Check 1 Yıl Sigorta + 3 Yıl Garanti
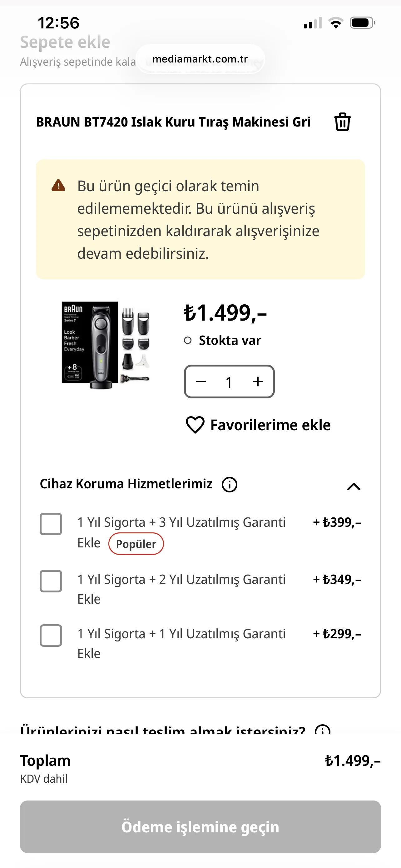401x868 pixels. pyautogui.click(x=51, y=524)
